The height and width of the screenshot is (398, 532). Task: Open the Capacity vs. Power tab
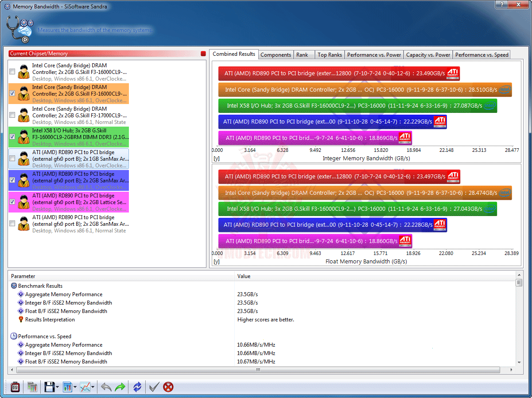click(x=428, y=55)
